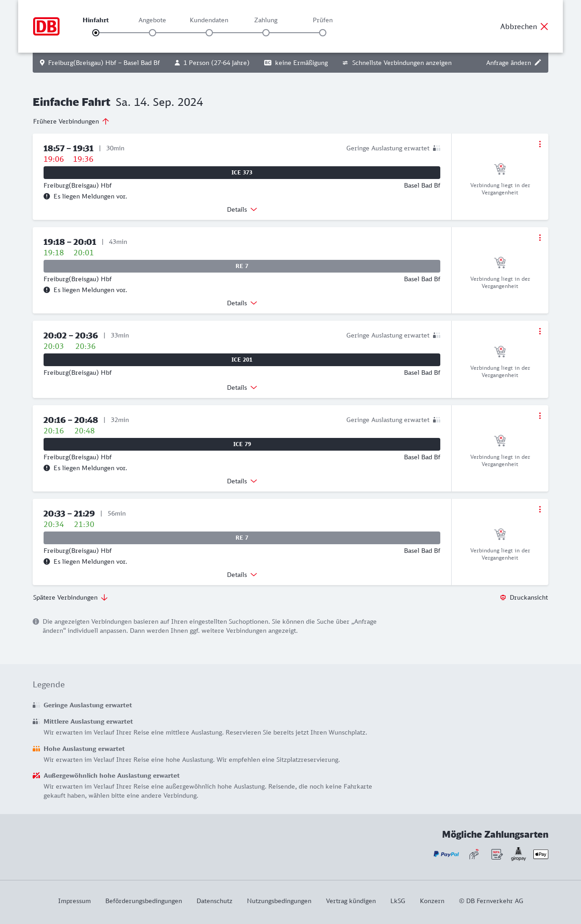This screenshot has height=924, width=581.
Task: Click the DB logo
Action: (x=46, y=26)
